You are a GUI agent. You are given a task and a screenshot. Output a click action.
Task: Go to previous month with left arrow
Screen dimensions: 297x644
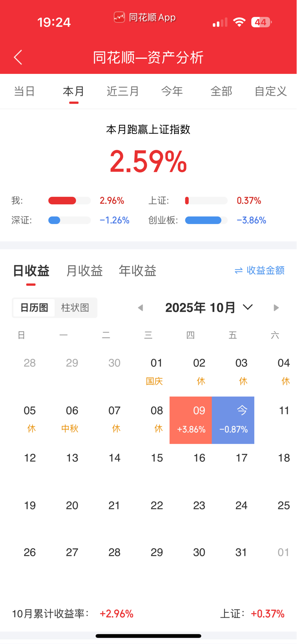[141, 308]
